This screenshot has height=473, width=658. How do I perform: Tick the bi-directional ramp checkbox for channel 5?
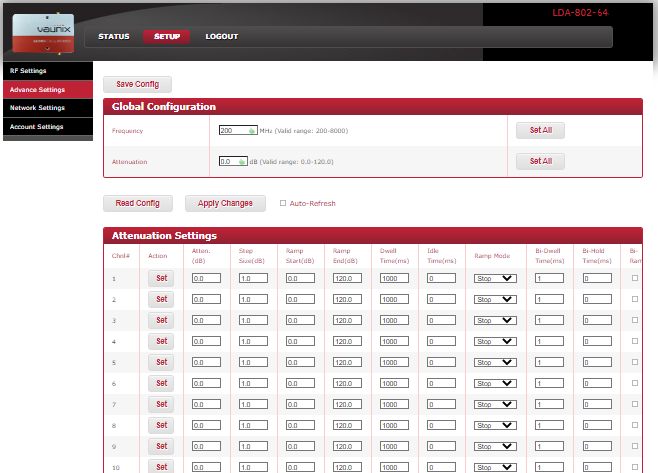[635, 362]
